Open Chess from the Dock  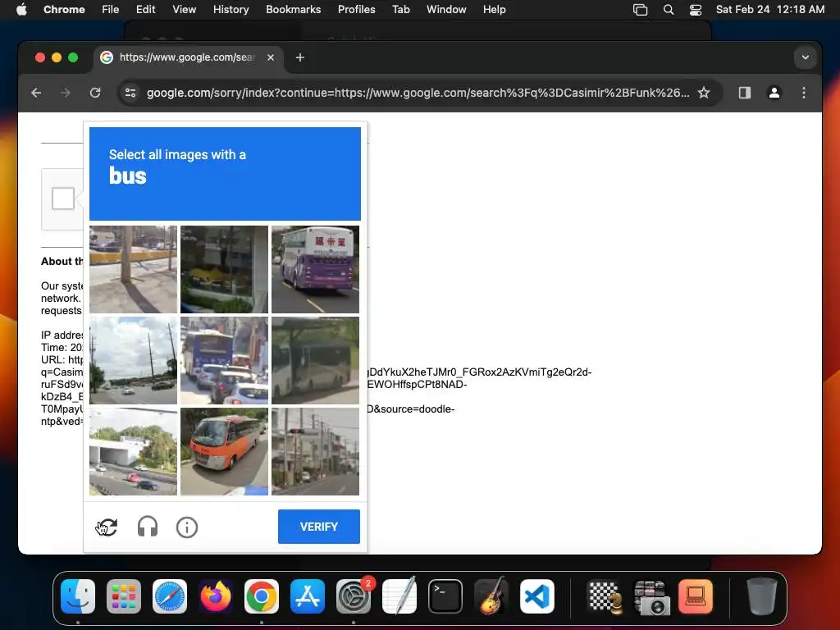pos(605,596)
